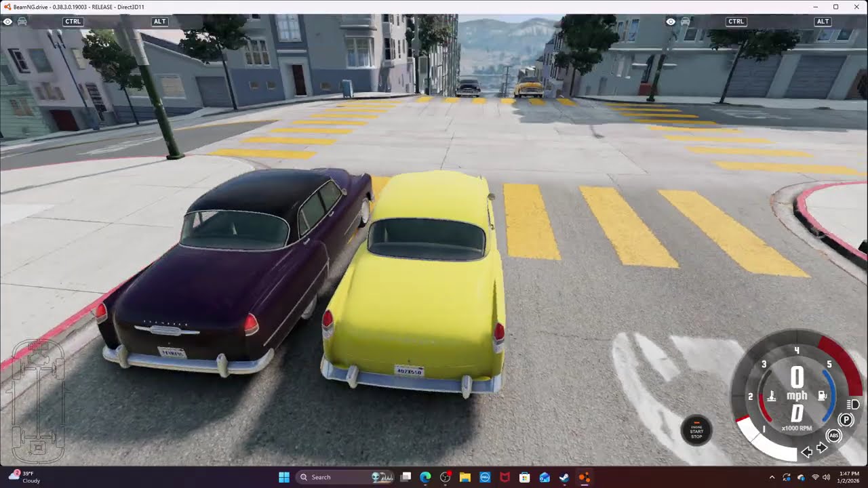The height and width of the screenshot is (488, 868).
Task: Click the Wi-Fi network tray icon
Action: (814, 477)
